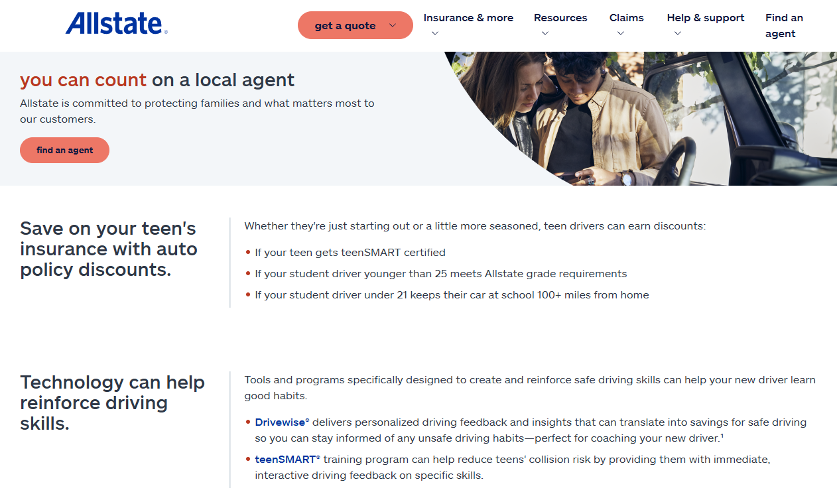The image size is (837, 504).
Task: Expand the chevron under Insurance & more
Action: [434, 34]
